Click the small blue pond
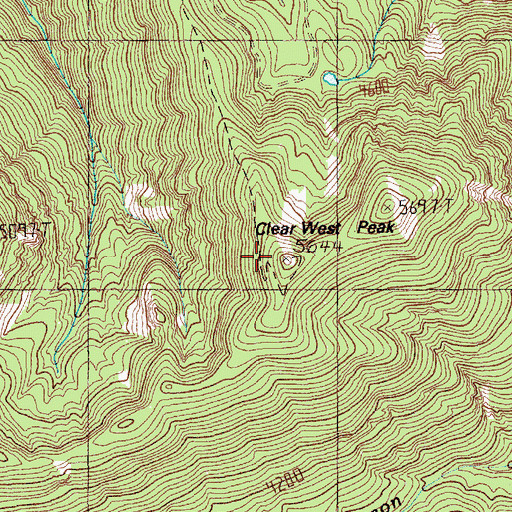The height and width of the screenshot is (512, 512). click(x=330, y=78)
